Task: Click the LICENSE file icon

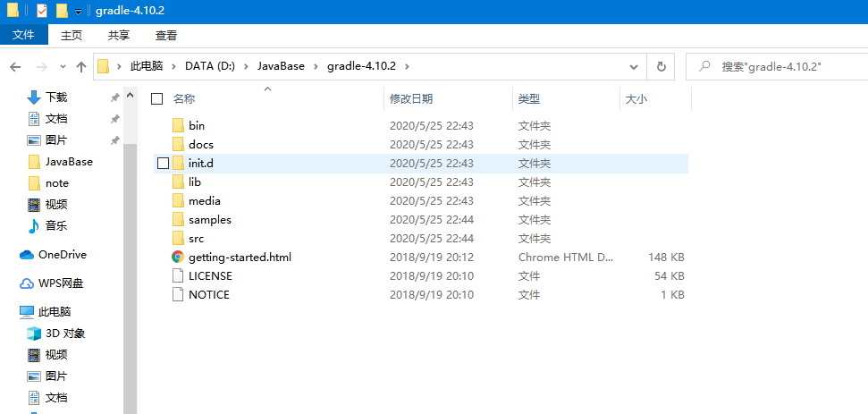Action: coord(178,275)
